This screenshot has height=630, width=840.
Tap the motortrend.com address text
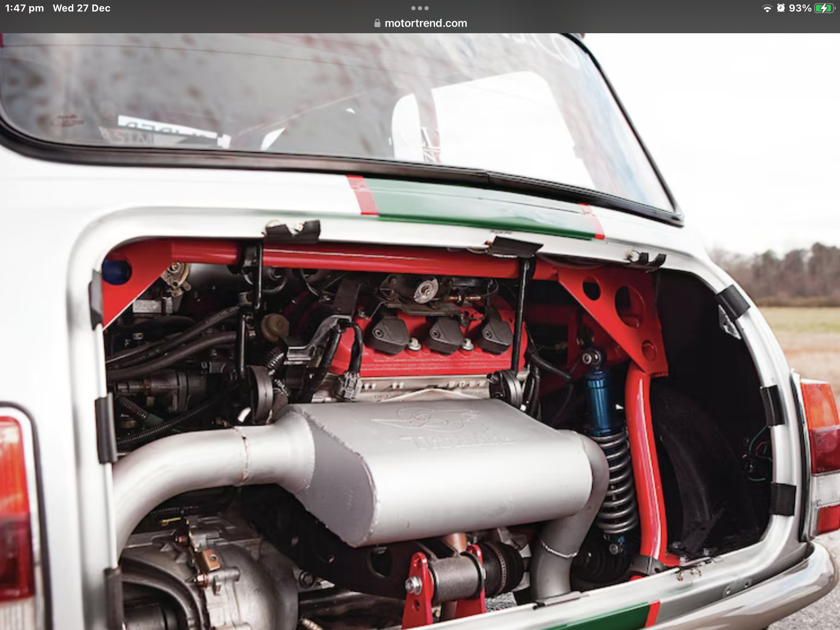(426, 23)
